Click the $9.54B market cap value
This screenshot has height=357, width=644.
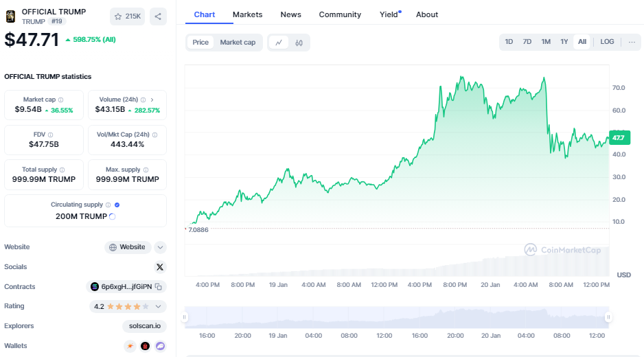[x=28, y=110]
